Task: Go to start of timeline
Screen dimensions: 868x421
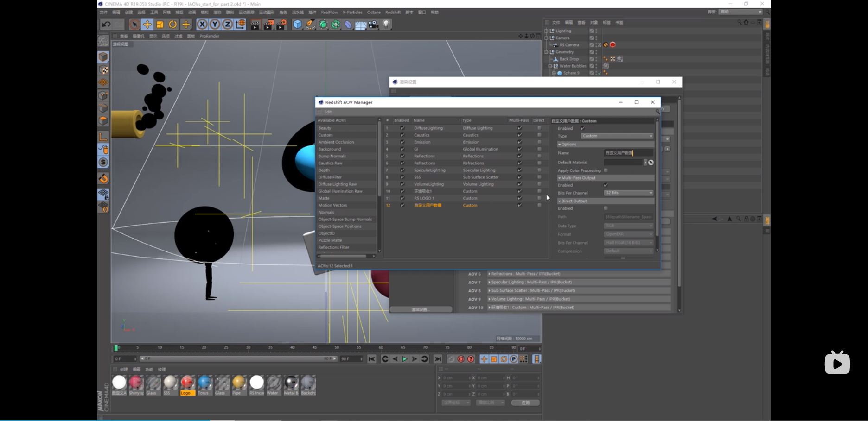Action: pyautogui.click(x=372, y=359)
